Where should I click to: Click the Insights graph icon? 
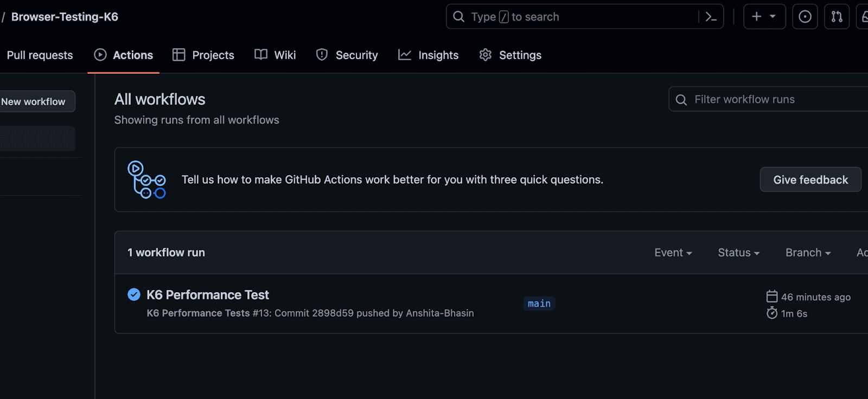pos(405,55)
